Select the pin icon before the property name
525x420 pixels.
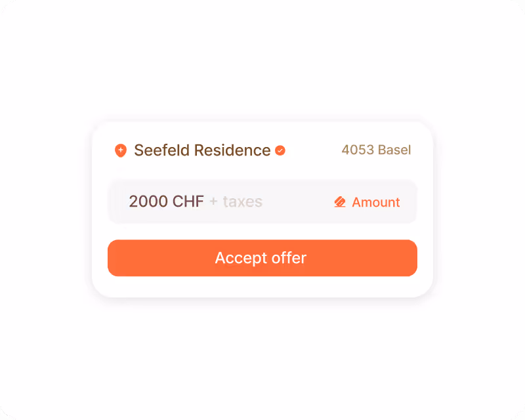121,150
